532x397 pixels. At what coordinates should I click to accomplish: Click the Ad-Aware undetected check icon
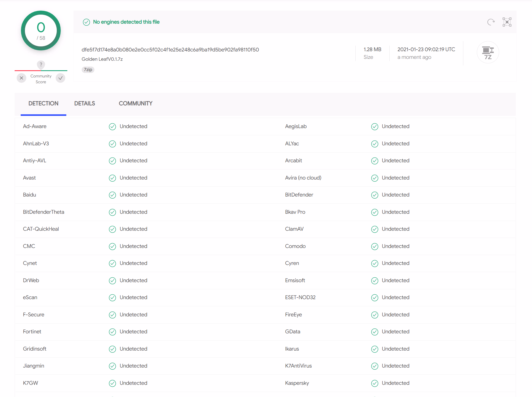[112, 126]
